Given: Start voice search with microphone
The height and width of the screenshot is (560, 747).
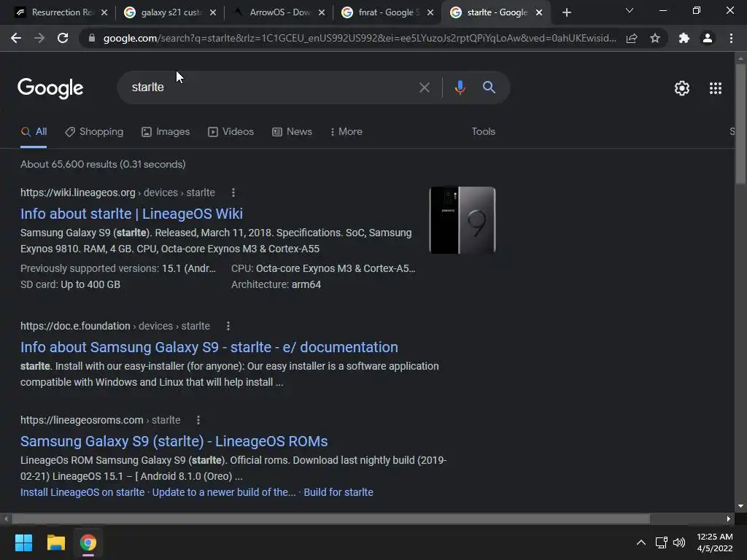Looking at the screenshot, I should 460,87.
